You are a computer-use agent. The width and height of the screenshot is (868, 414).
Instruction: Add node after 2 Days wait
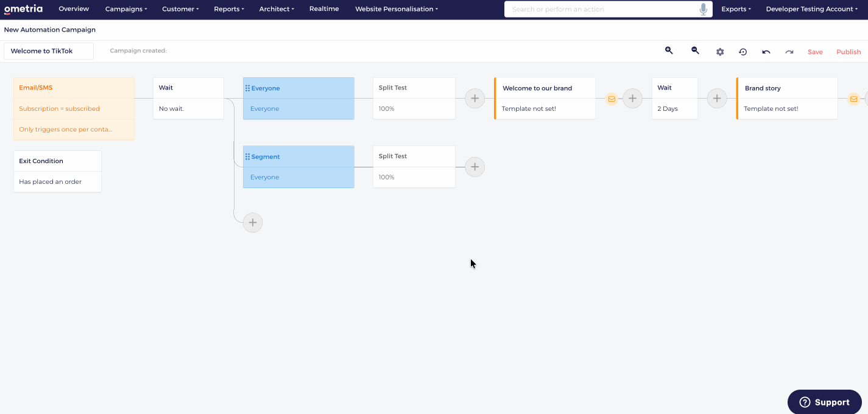tap(717, 98)
